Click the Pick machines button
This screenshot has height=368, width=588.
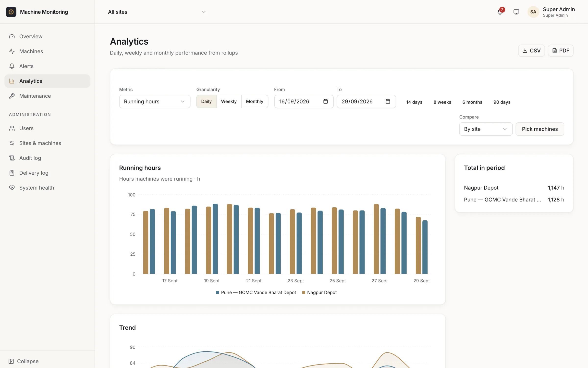pos(540,129)
